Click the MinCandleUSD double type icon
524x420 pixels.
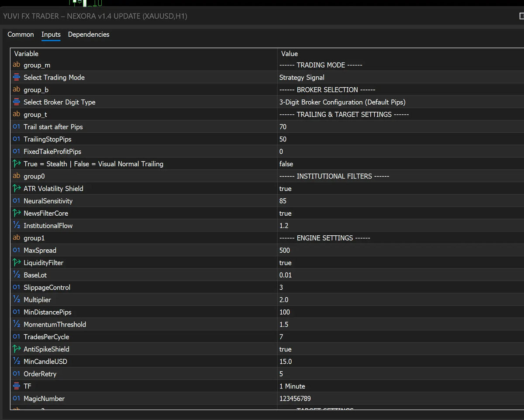17,361
